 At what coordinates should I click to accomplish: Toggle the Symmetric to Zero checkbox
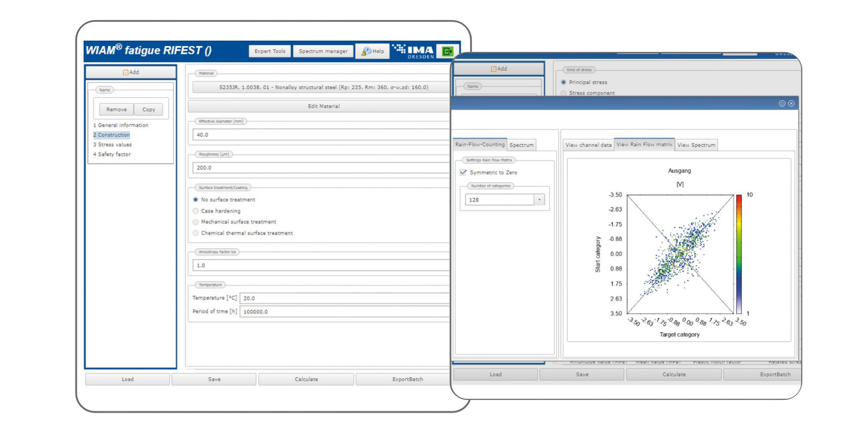463,172
